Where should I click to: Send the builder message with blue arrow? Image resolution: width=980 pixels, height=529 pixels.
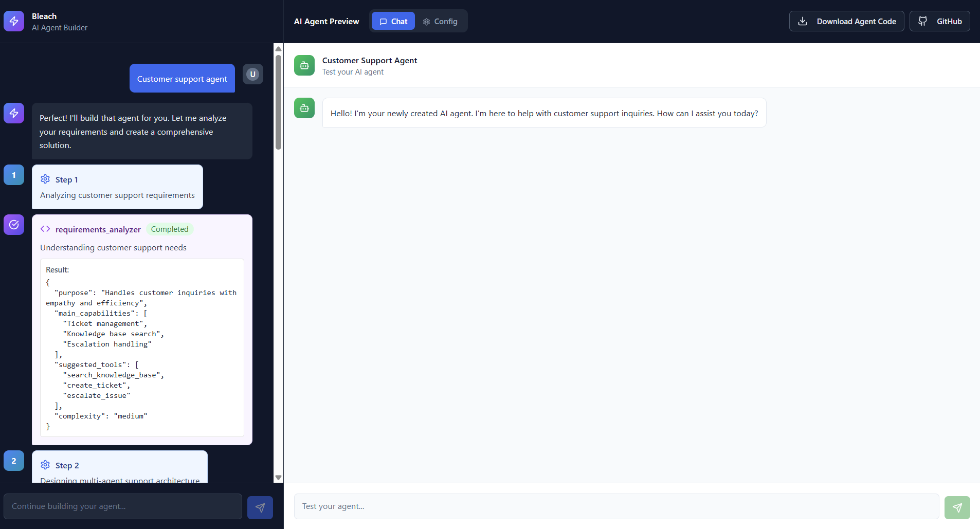[x=260, y=507]
